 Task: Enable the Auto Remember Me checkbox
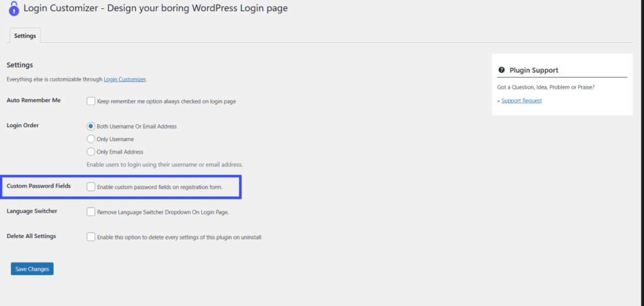tap(91, 101)
